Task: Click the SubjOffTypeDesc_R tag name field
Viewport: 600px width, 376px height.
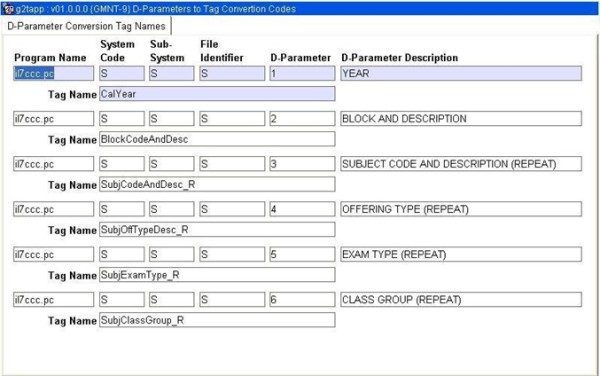Action: click(217, 230)
